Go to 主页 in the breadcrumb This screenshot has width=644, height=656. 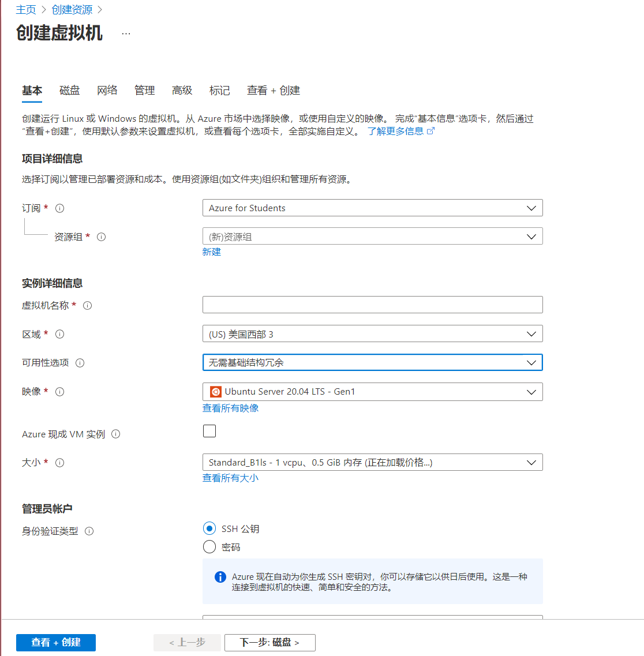click(x=26, y=10)
